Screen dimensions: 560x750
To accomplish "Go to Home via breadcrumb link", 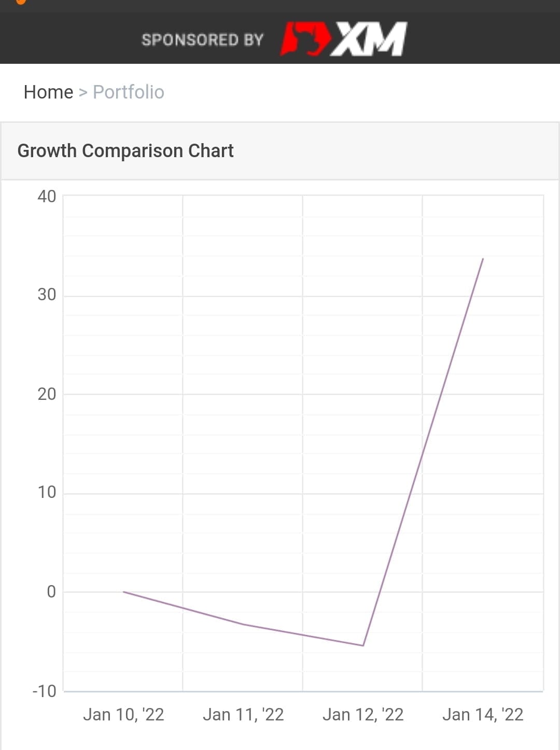I will click(48, 92).
